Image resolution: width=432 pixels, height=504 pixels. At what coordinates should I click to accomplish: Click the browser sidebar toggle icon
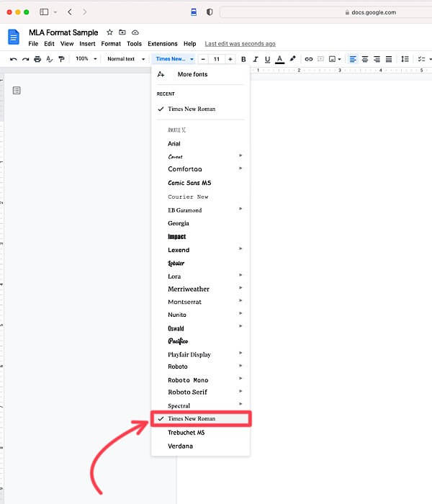click(44, 12)
